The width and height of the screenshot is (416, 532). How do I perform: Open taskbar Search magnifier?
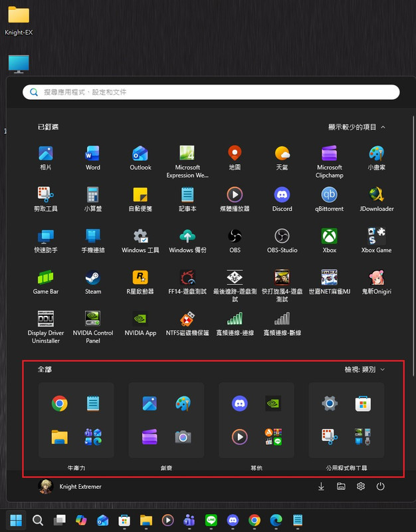pos(38,520)
